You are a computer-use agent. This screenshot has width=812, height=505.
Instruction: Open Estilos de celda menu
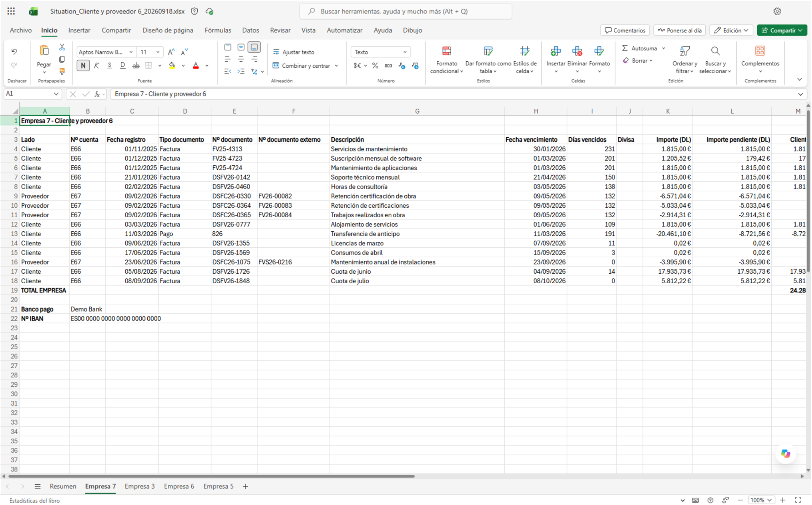coord(525,60)
